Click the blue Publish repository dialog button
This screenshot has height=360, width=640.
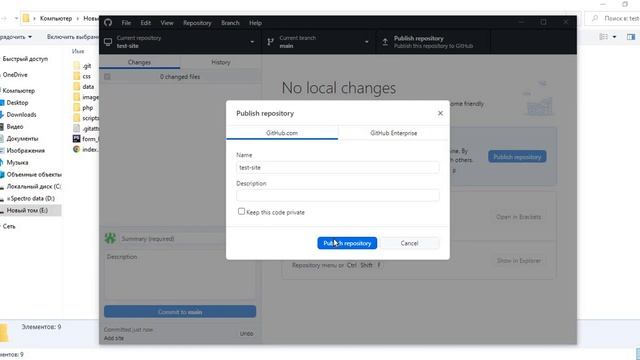[x=347, y=243]
